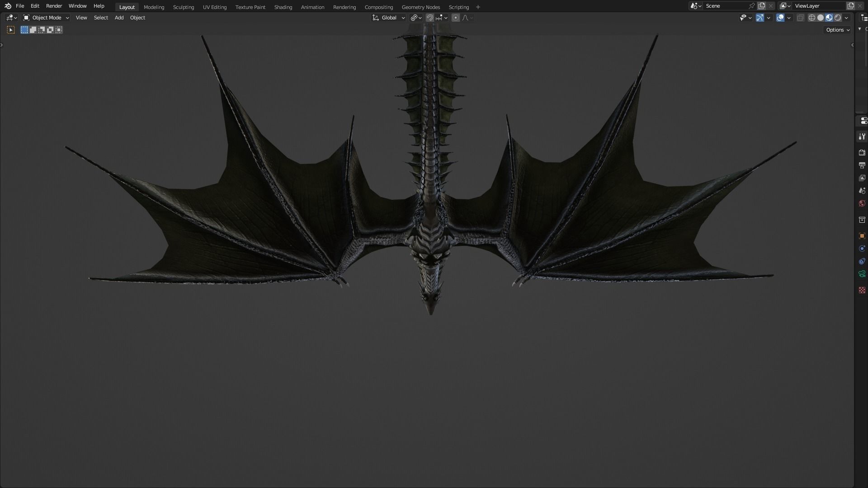Open view layer browse dropdown
Viewport: 868px width, 488px height.
click(785, 6)
